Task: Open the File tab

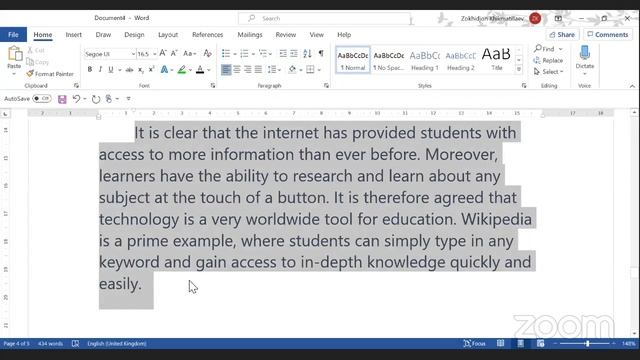Action: tap(13, 35)
